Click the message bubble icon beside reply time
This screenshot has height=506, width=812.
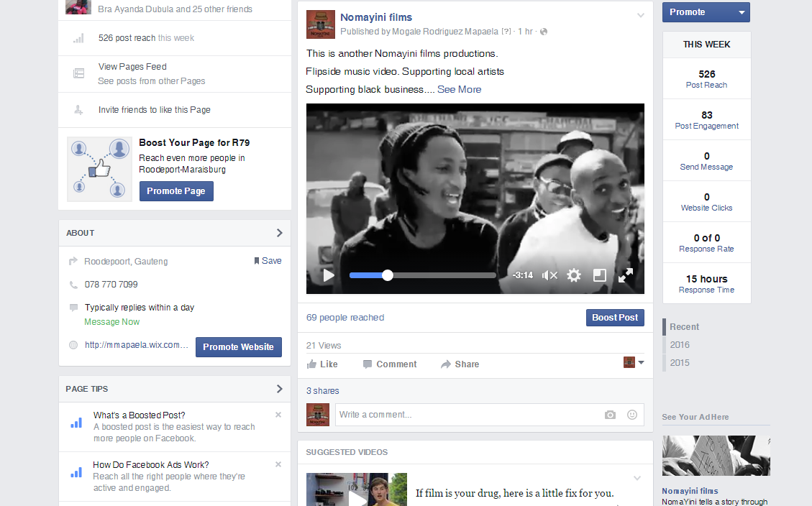click(73, 308)
